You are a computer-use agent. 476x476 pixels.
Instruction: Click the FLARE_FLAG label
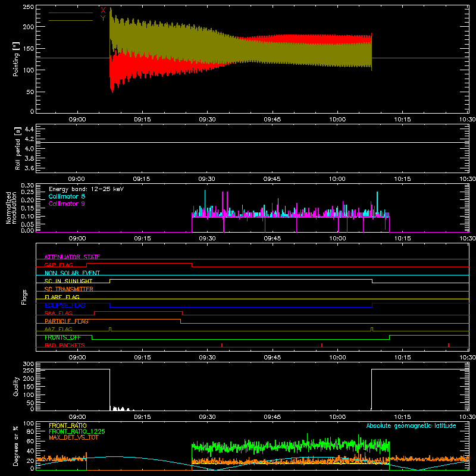62,297
